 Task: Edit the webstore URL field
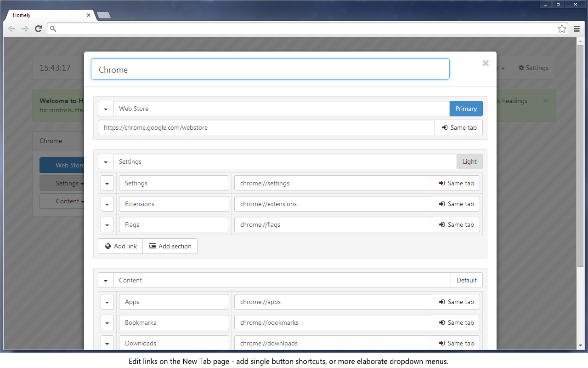pyautogui.click(x=266, y=127)
